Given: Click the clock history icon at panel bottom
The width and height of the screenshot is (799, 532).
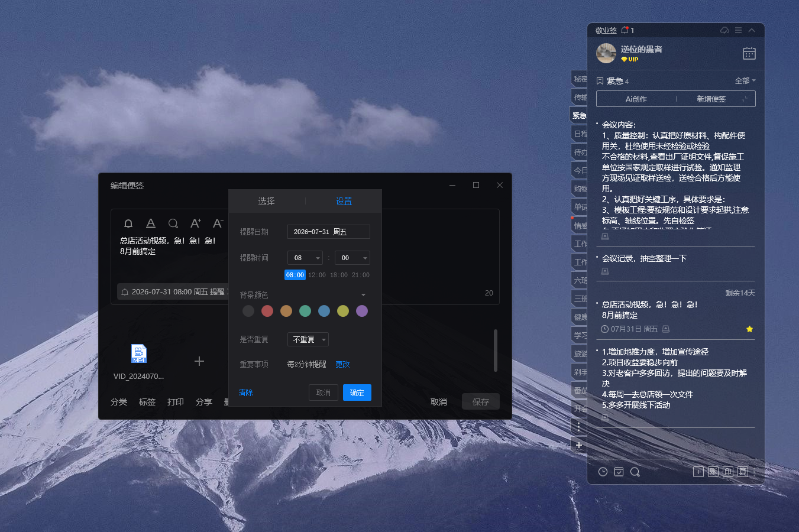Looking at the screenshot, I should coord(603,472).
